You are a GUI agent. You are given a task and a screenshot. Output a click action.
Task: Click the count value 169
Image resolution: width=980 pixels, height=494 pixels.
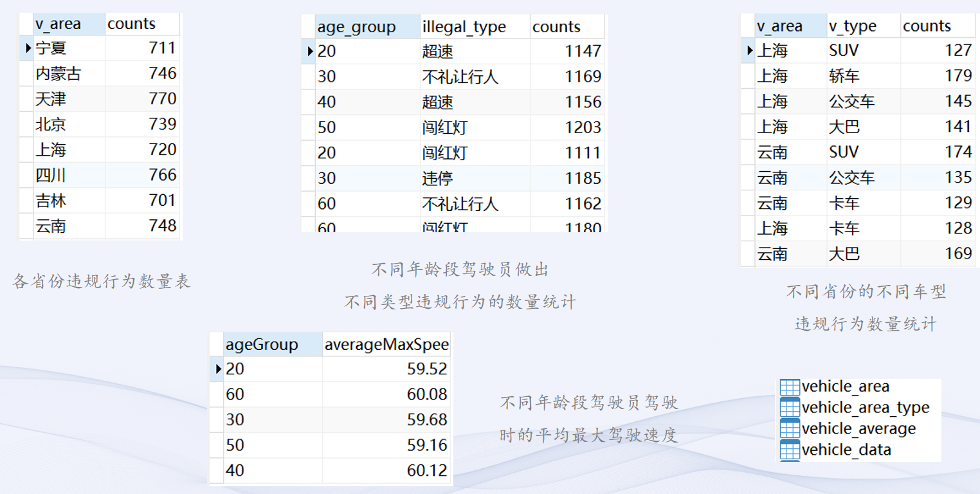pyautogui.click(x=958, y=253)
